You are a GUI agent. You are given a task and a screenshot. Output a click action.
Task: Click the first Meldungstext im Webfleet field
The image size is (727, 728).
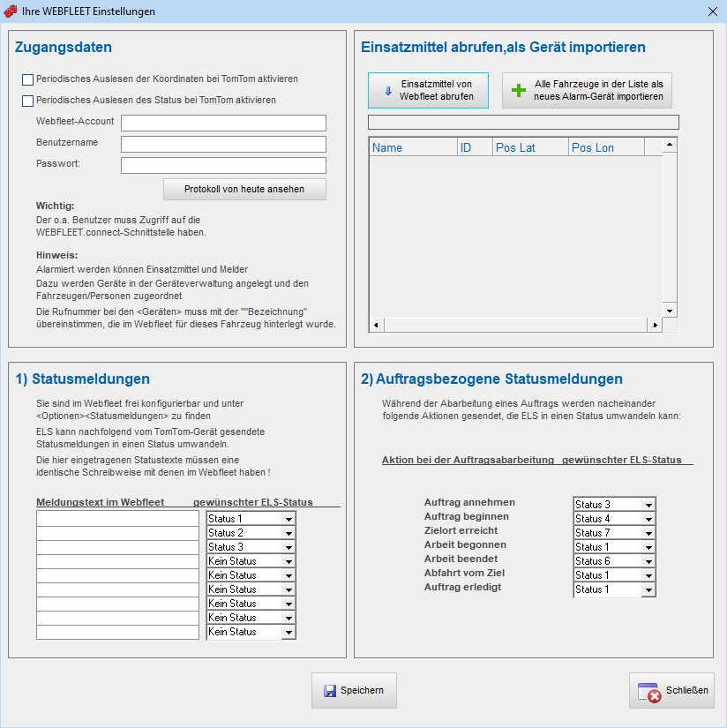[x=117, y=519]
